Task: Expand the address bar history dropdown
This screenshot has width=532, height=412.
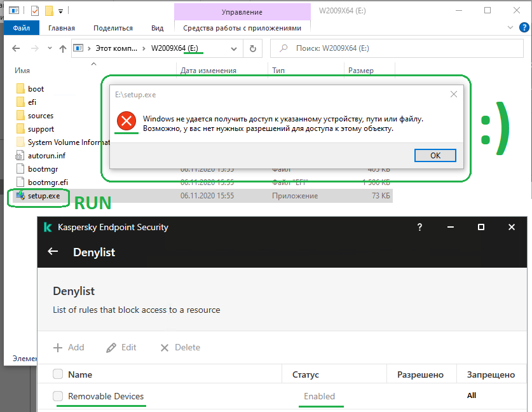Action: 234,48
